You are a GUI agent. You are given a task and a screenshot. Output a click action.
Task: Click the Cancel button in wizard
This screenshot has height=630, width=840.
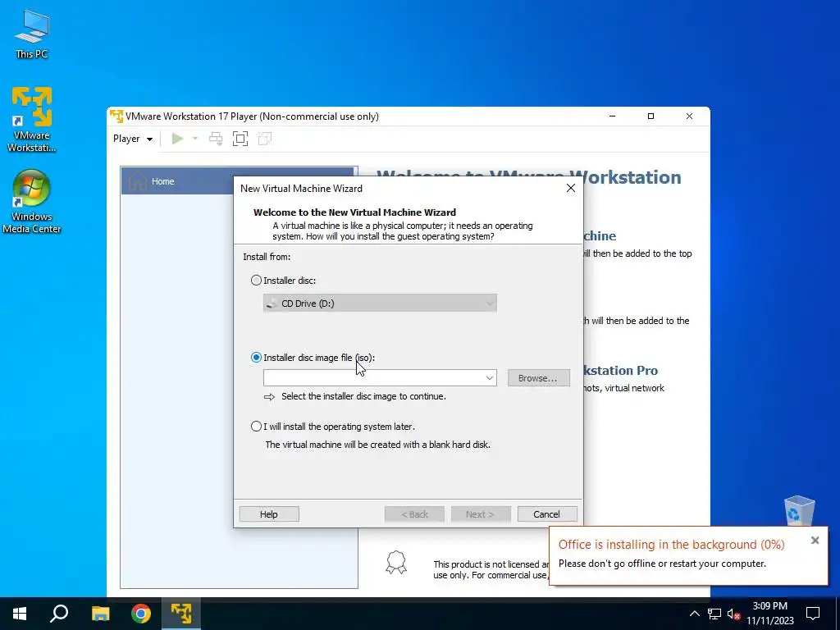coord(547,514)
